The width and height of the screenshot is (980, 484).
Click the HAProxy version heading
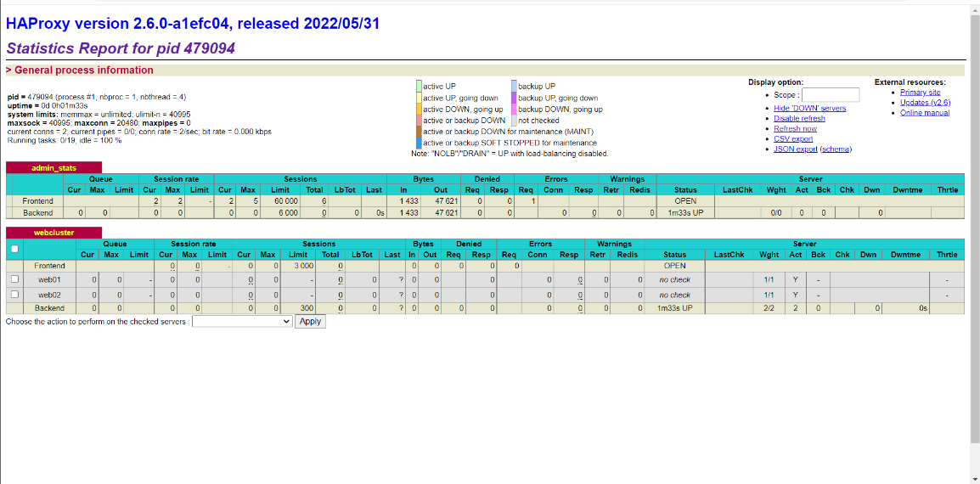(x=193, y=24)
